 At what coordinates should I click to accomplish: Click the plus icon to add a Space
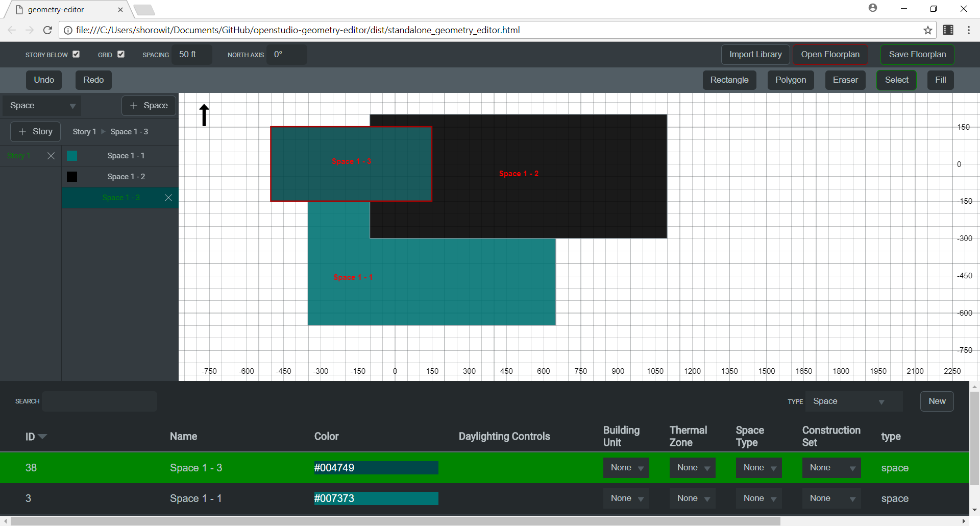[x=134, y=106]
